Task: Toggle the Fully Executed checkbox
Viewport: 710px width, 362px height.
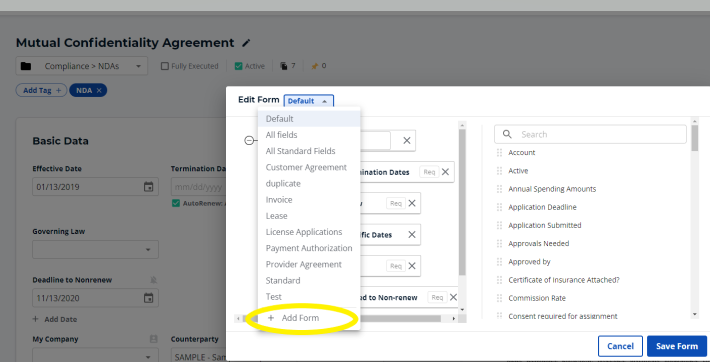Action: pyautogui.click(x=165, y=66)
